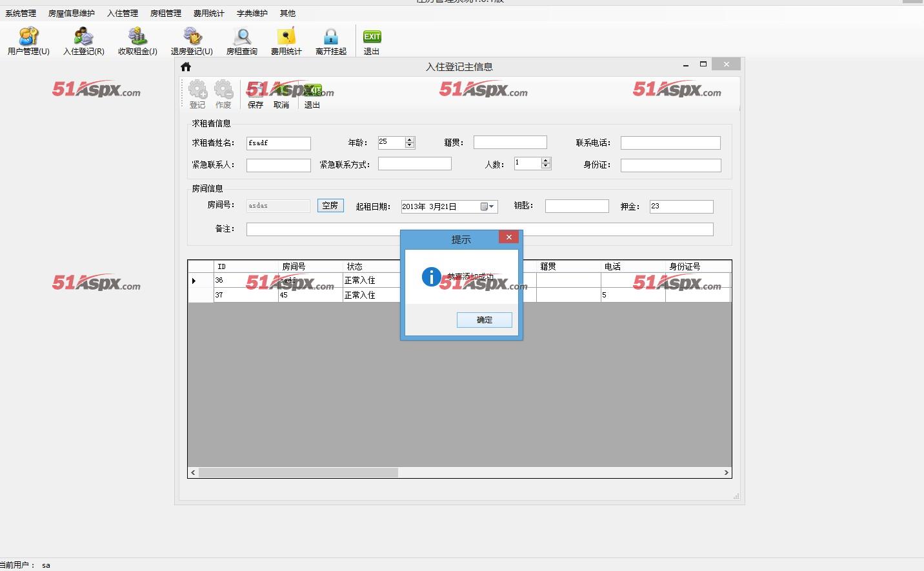The height and width of the screenshot is (571, 924).
Task: Click the 备注 remarks input field
Action: tap(480, 230)
